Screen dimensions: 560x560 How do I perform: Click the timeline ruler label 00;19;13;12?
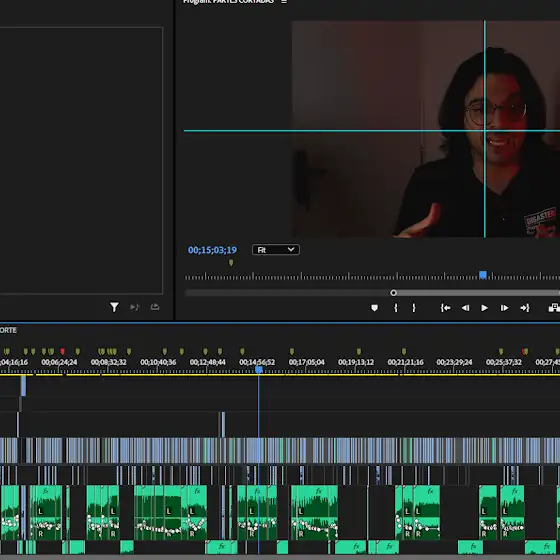356,362
